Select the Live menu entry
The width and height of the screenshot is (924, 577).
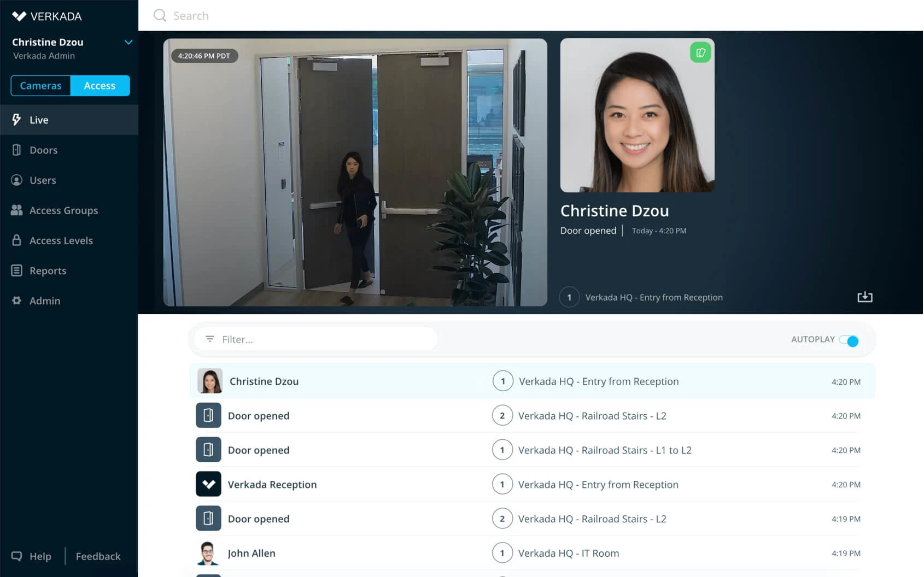pos(38,119)
